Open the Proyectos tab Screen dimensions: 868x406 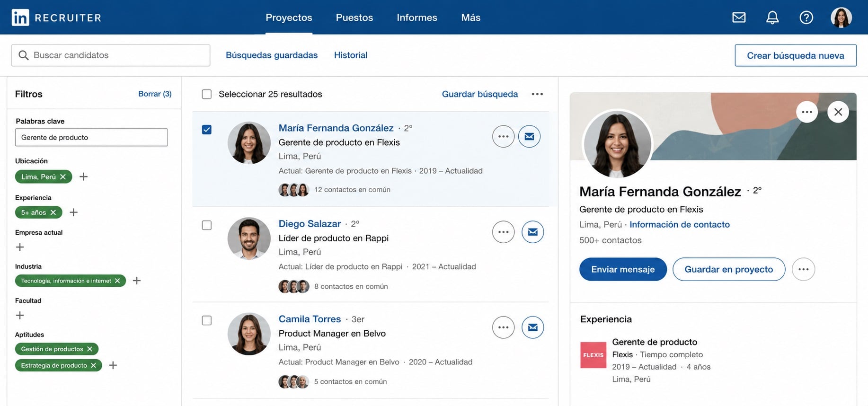289,18
